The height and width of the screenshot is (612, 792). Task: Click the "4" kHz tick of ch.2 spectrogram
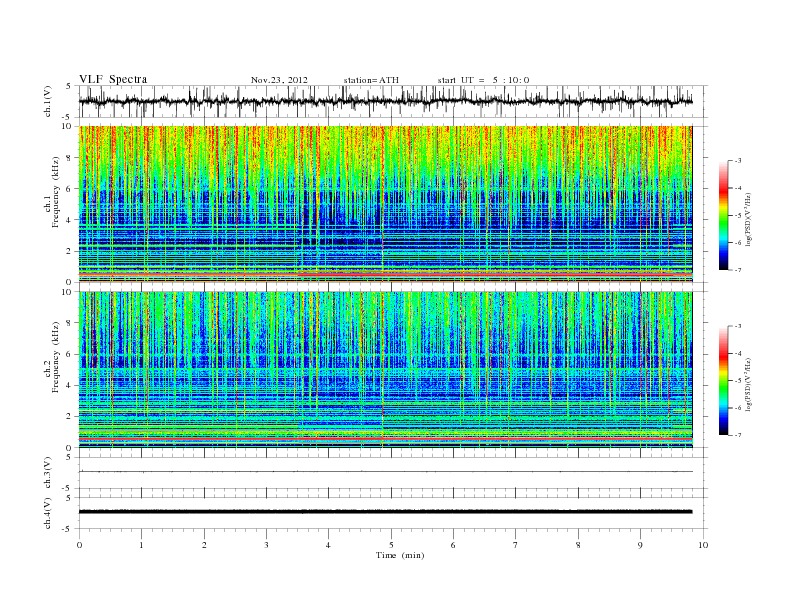pos(69,386)
